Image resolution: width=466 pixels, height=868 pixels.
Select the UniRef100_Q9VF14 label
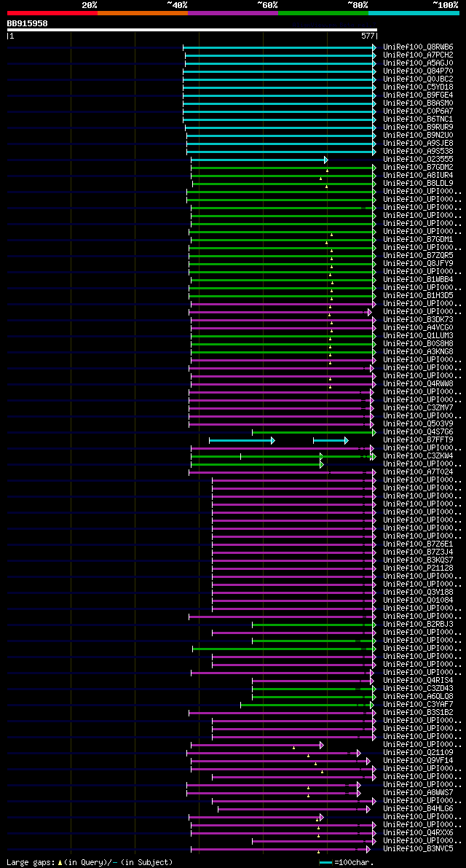(418, 762)
